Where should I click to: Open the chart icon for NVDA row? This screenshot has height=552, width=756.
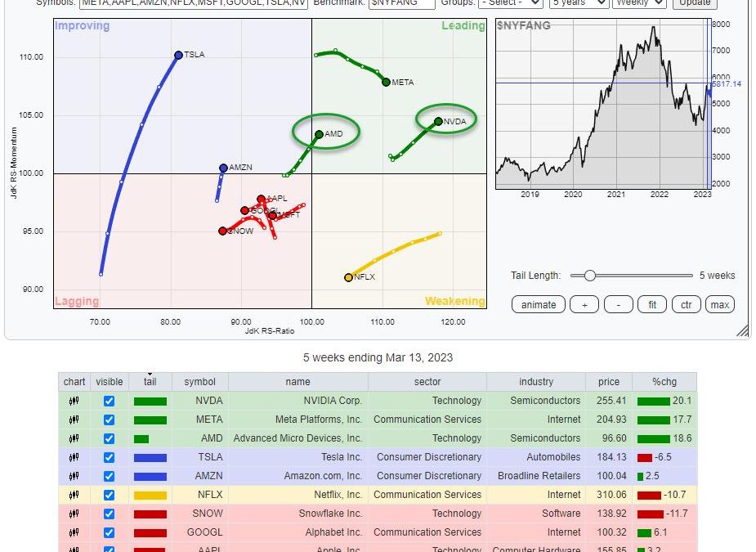point(74,401)
